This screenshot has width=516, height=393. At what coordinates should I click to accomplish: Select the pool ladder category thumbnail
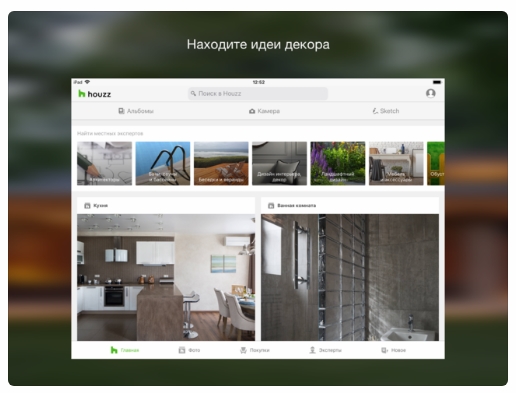tap(163, 163)
